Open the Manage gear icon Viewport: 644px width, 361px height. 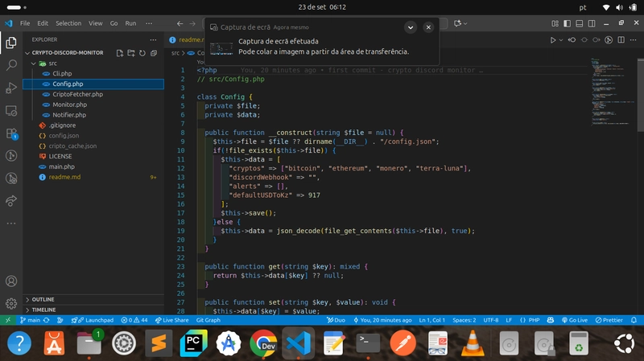(11, 304)
